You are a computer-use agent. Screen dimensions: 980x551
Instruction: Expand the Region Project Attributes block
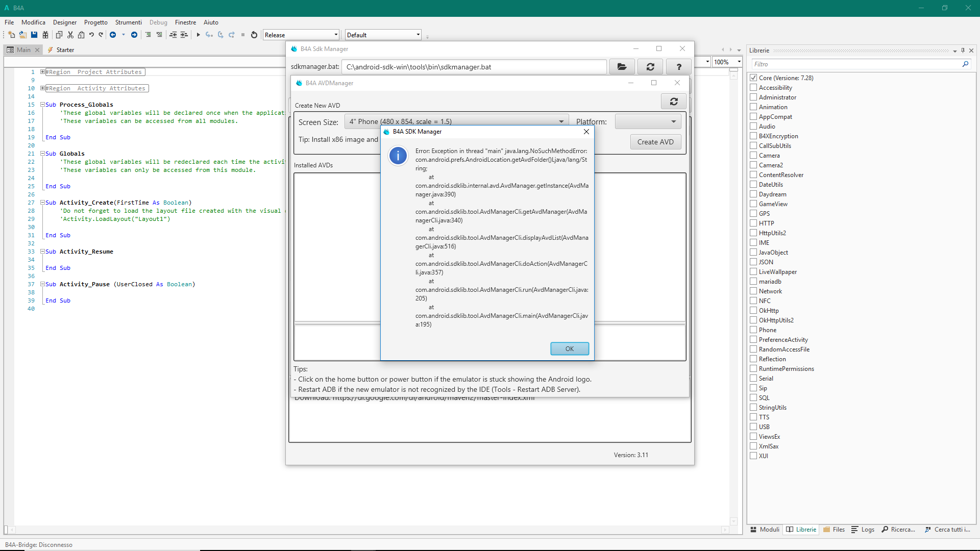tap(43, 72)
